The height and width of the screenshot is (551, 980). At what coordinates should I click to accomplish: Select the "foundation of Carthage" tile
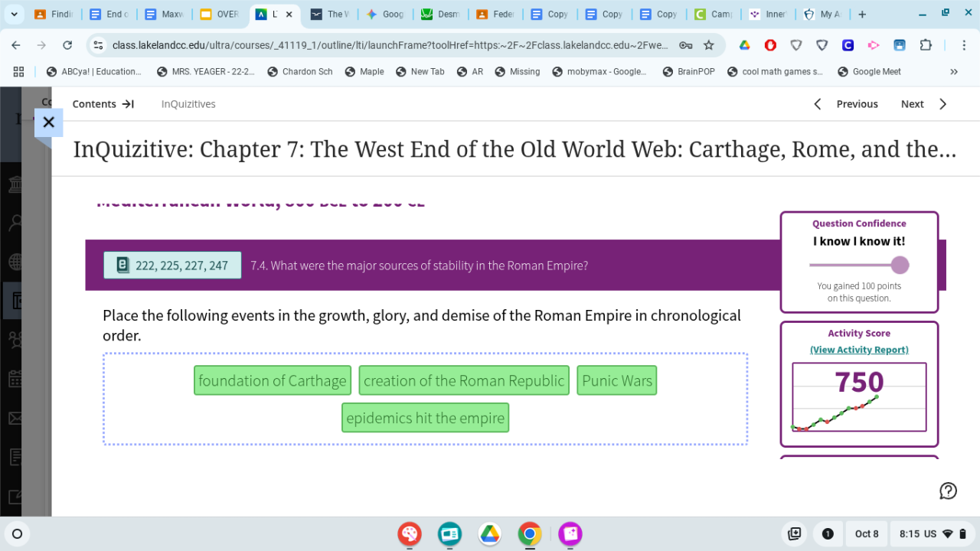click(273, 380)
